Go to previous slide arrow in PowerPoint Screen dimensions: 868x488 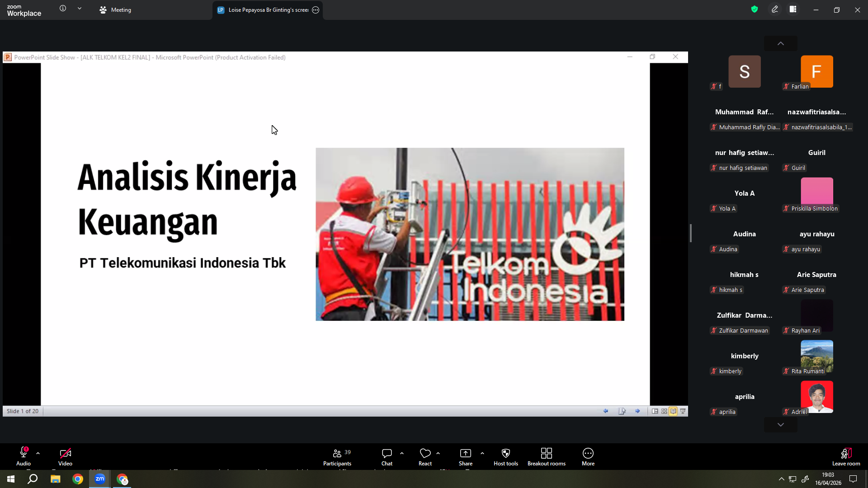coord(606,411)
